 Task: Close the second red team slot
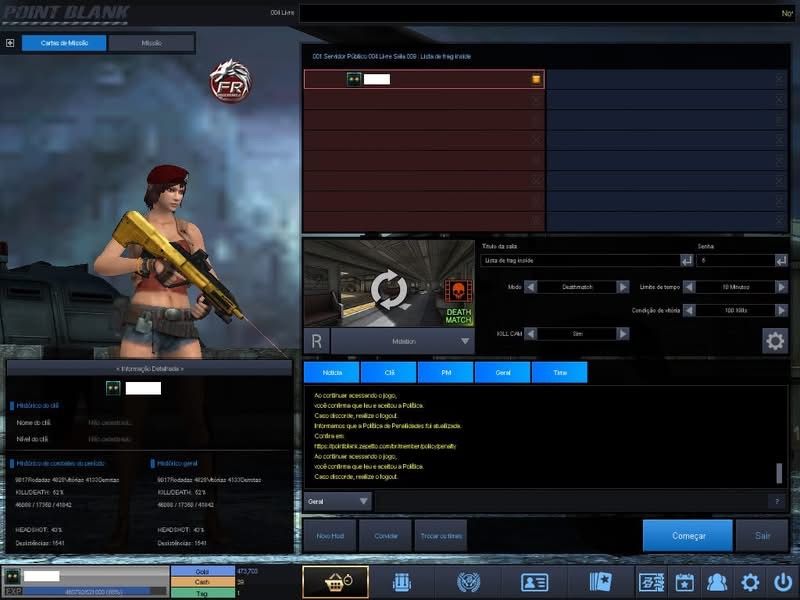click(x=536, y=99)
